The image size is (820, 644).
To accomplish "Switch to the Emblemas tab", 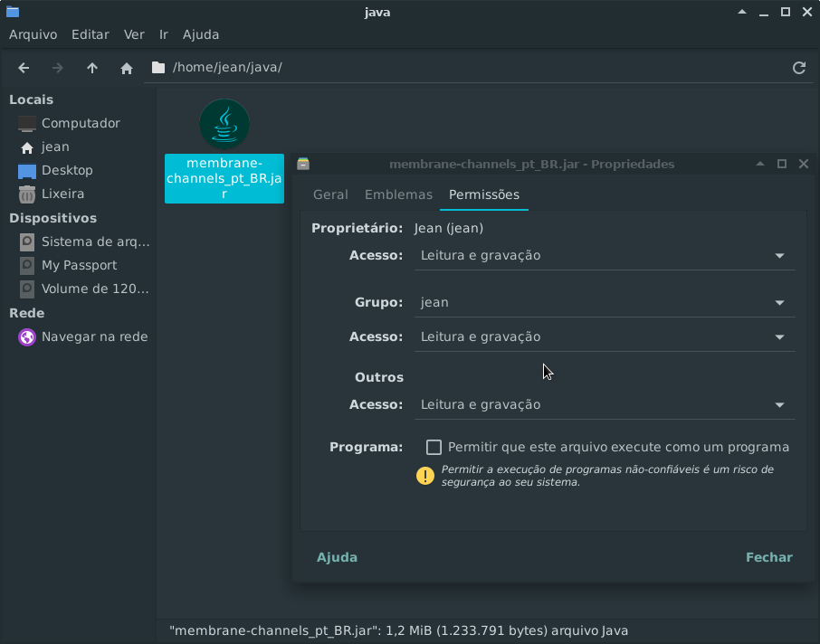I will tap(398, 194).
